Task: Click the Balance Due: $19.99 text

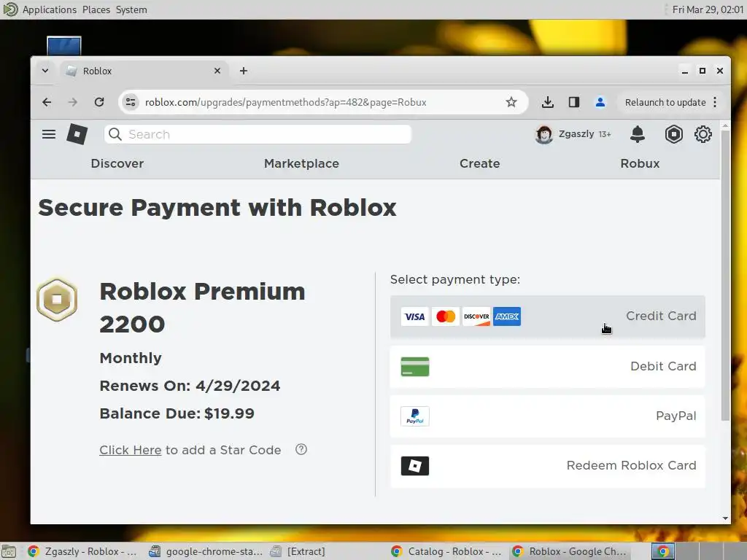Action: pyautogui.click(x=177, y=413)
